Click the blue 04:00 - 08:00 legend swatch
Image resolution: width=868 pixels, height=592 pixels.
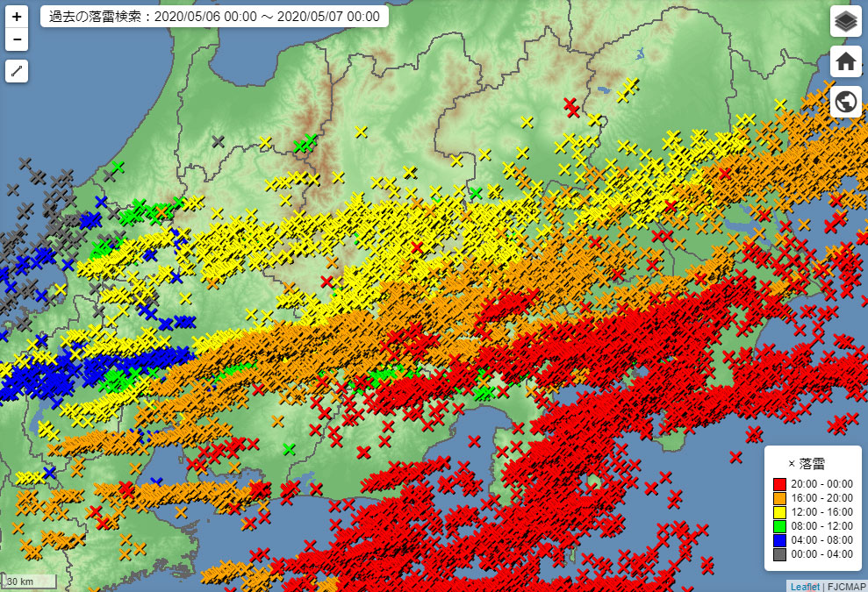(x=779, y=540)
